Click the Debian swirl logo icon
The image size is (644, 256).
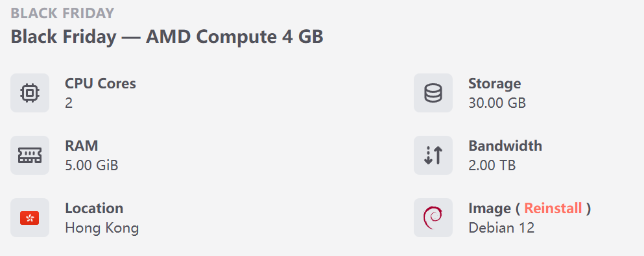pyautogui.click(x=433, y=218)
